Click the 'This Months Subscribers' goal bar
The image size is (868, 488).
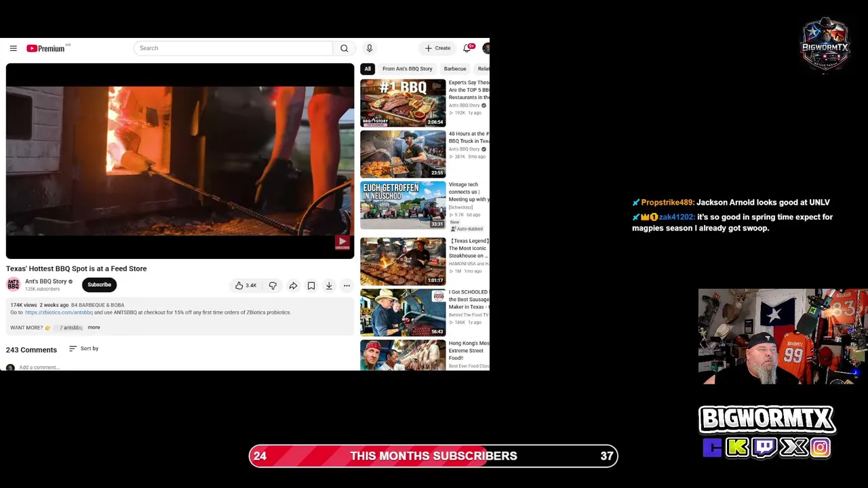click(x=433, y=456)
